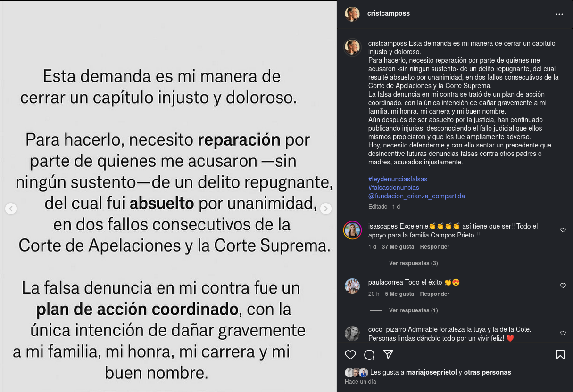573x392 pixels.
Task: Like isascapes' comment using its heart
Action: pos(563,230)
